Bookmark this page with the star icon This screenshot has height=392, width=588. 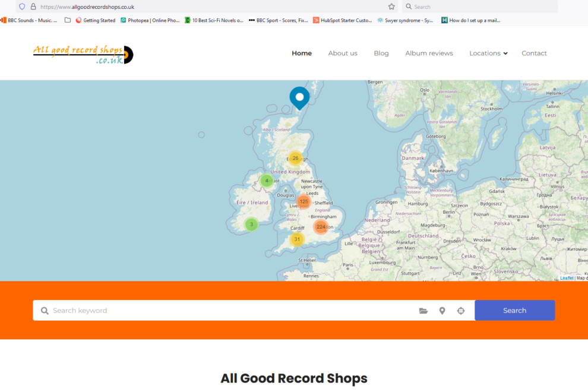click(391, 7)
